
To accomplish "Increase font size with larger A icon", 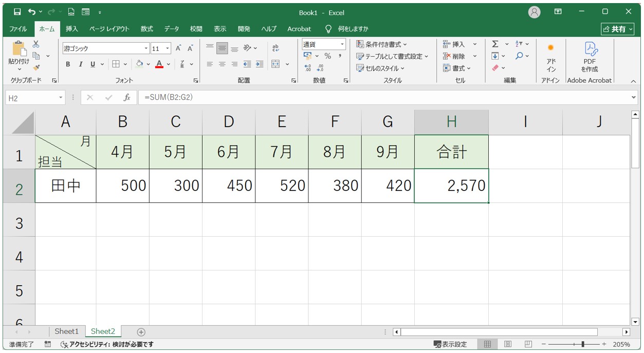I will tap(178, 48).
